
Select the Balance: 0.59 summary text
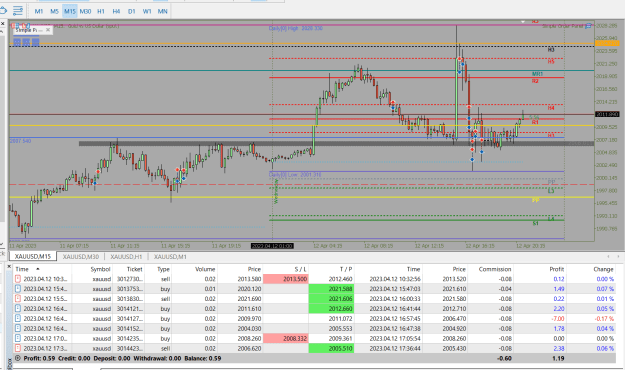(x=202, y=358)
